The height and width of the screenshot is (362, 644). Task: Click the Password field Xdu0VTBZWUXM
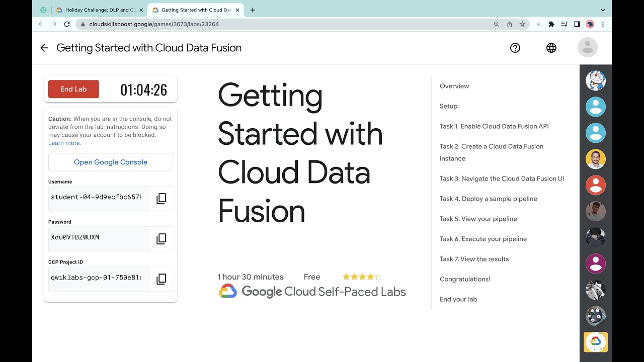[x=99, y=239]
